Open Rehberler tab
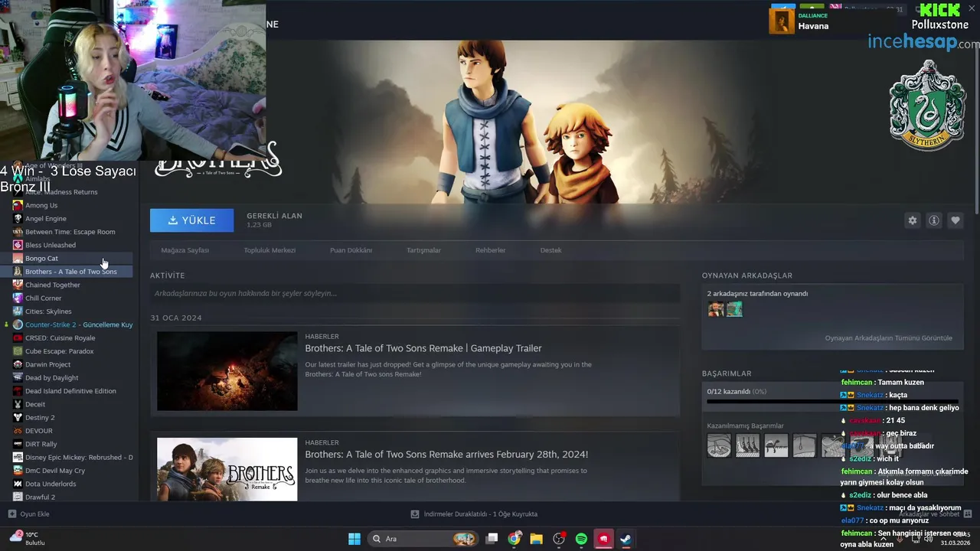 tap(490, 250)
